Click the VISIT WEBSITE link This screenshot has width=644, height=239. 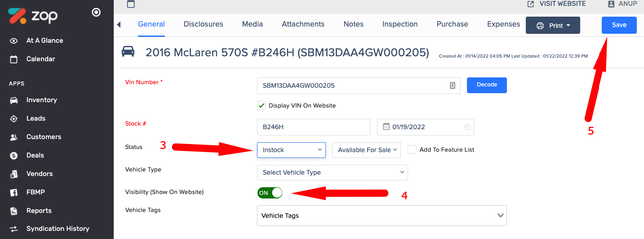click(563, 4)
